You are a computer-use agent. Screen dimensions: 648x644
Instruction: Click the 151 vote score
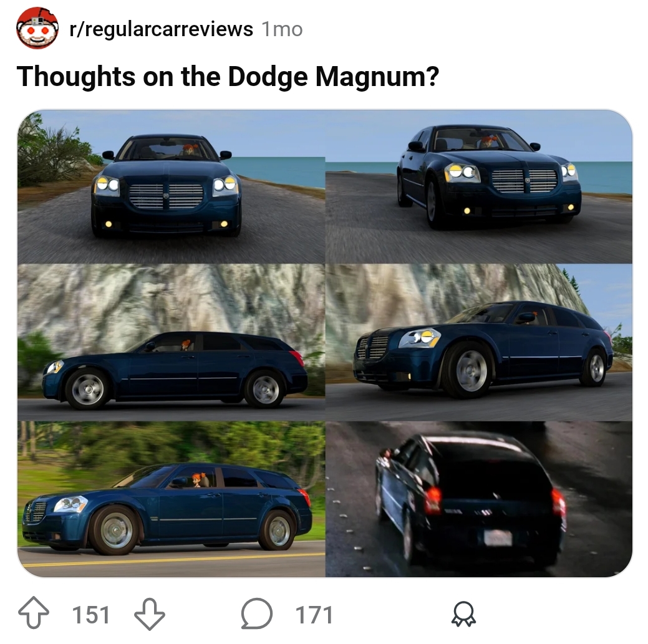91,615
